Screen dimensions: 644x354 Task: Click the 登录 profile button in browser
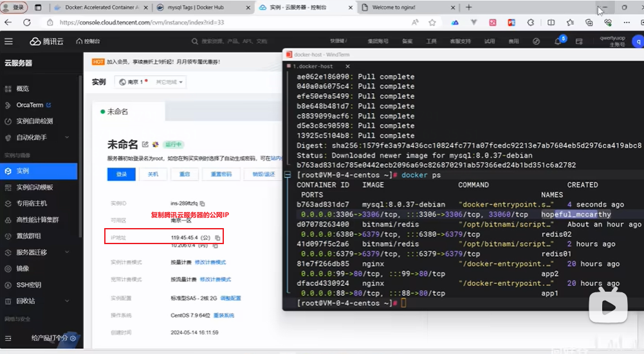pyautogui.click(x=14, y=7)
